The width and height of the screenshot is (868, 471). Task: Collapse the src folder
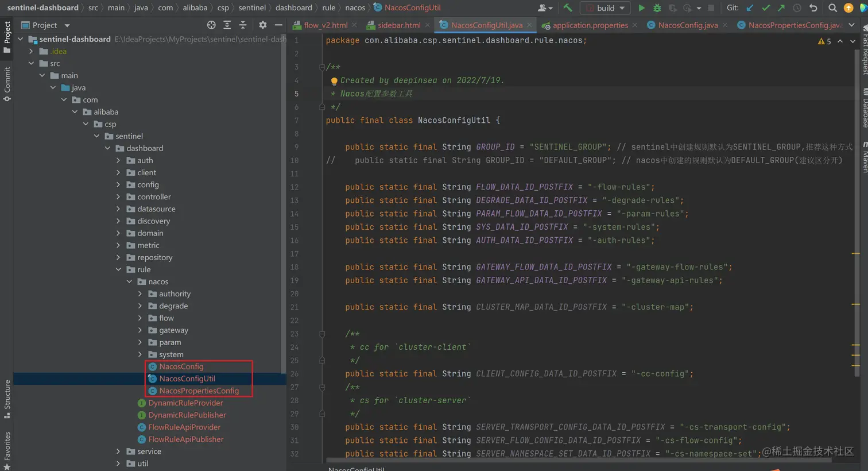tap(31, 63)
